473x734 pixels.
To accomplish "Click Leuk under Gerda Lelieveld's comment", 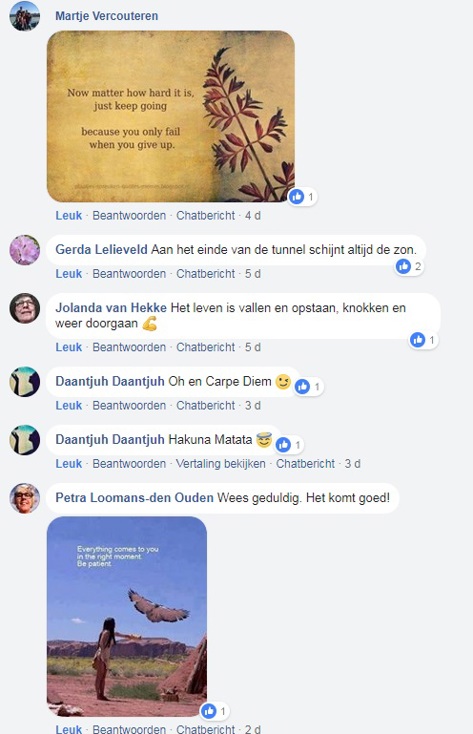I will pos(68,274).
